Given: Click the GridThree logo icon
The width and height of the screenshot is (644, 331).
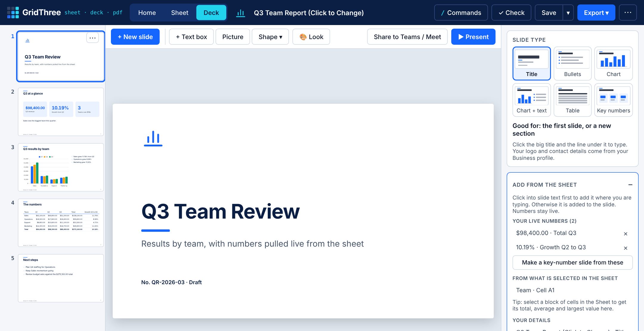Looking at the screenshot, I should (x=13, y=13).
